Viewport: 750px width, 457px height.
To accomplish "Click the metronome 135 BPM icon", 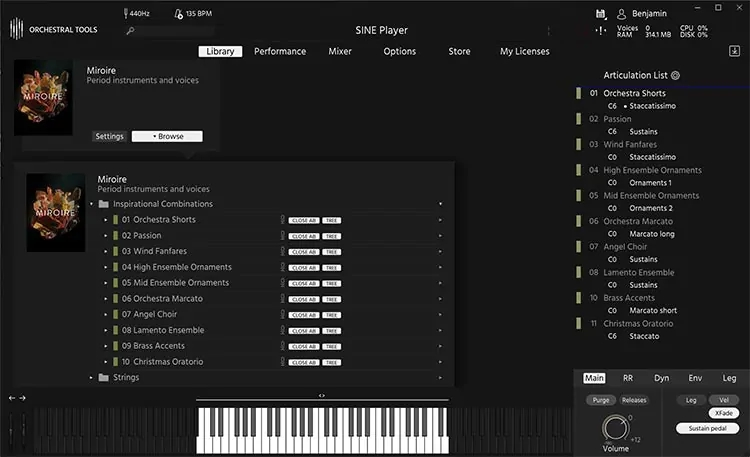I will pos(178,14).
